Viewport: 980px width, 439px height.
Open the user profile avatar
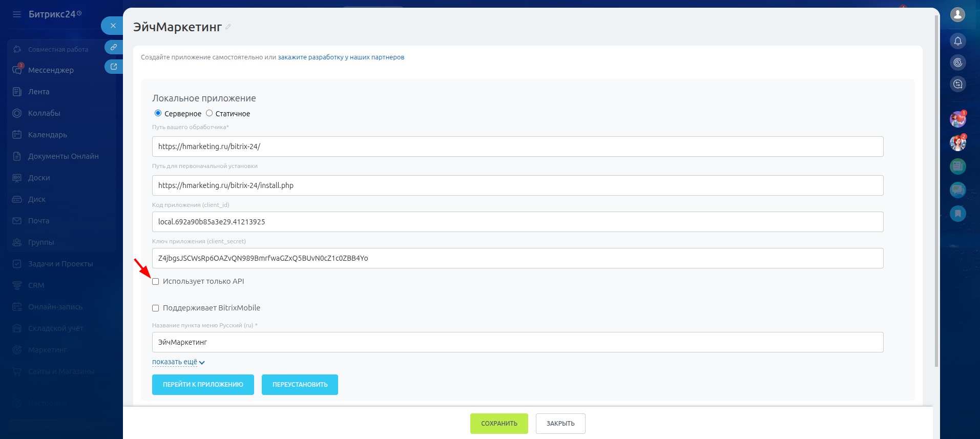[x=957, y=14]
